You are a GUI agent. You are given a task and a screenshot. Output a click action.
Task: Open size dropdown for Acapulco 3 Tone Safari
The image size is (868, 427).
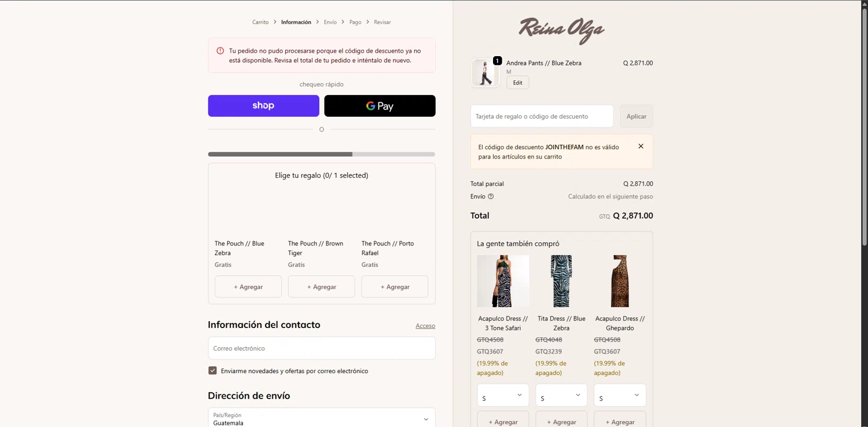click(x=503, y=395)
